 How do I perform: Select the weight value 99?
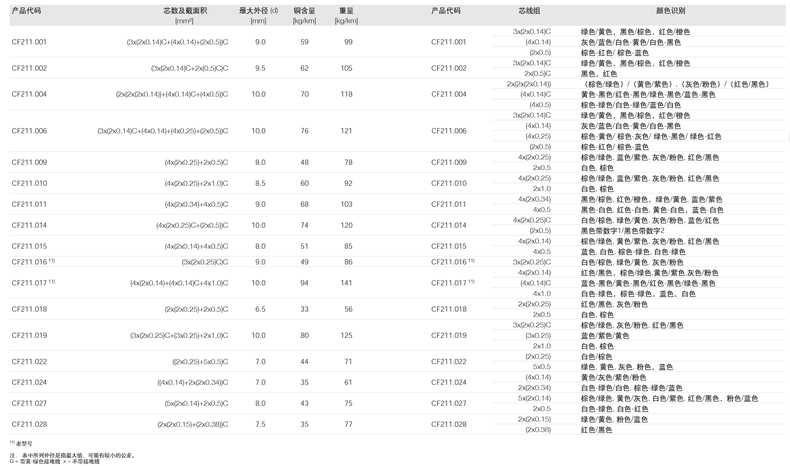click(x=347, y=42)
